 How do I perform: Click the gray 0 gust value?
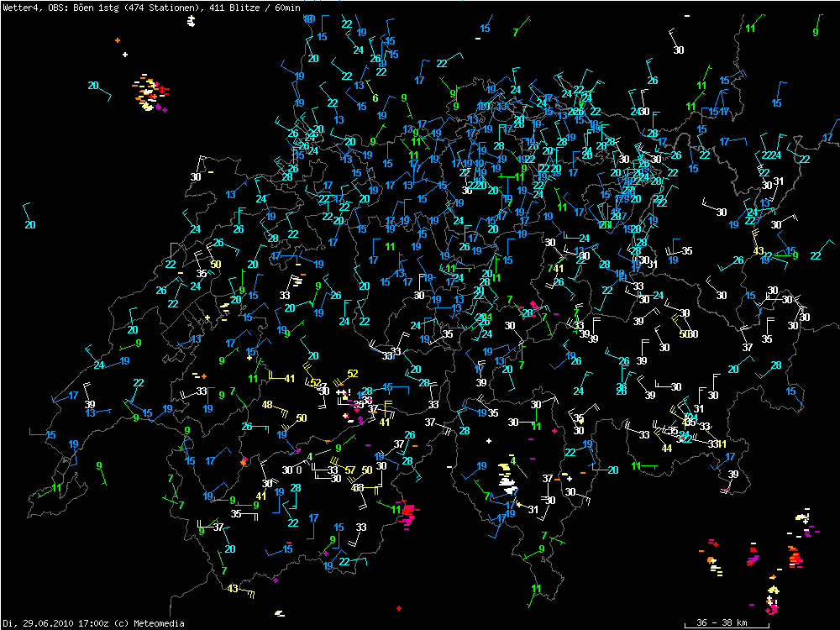[298, 470]
